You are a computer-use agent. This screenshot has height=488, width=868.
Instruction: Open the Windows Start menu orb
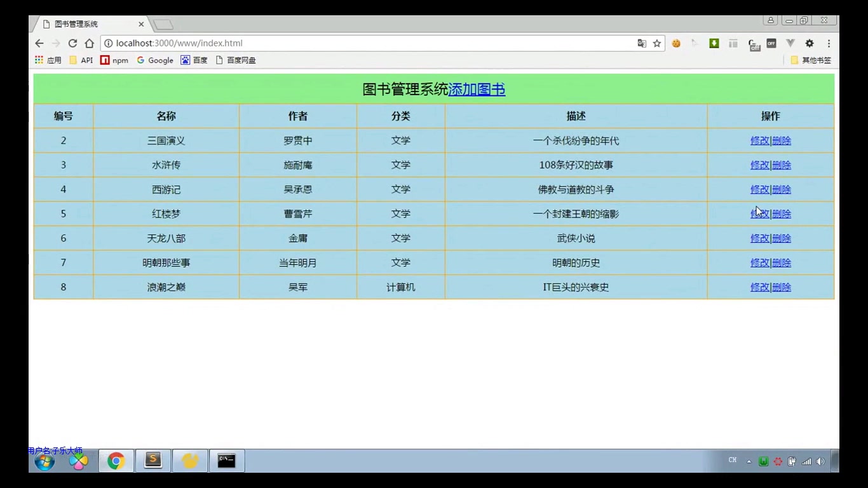[44, 461]
